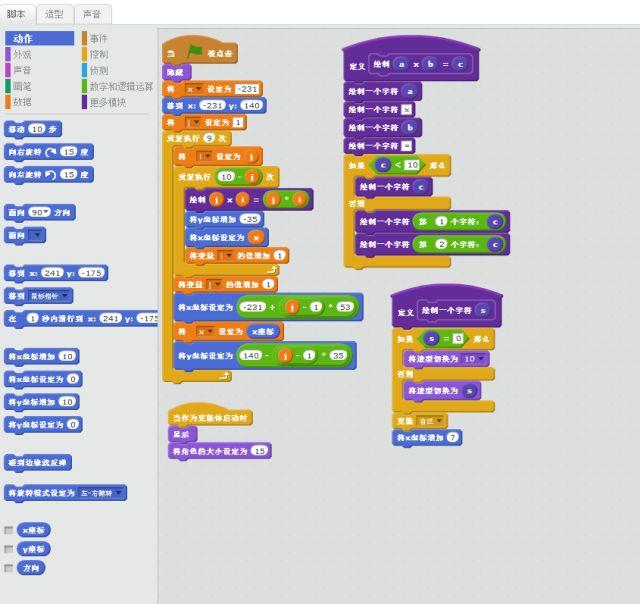Enable the y座标 reporter checkbox
The height and width of the screenshot is (604, 640).
[x=9, y=549]
